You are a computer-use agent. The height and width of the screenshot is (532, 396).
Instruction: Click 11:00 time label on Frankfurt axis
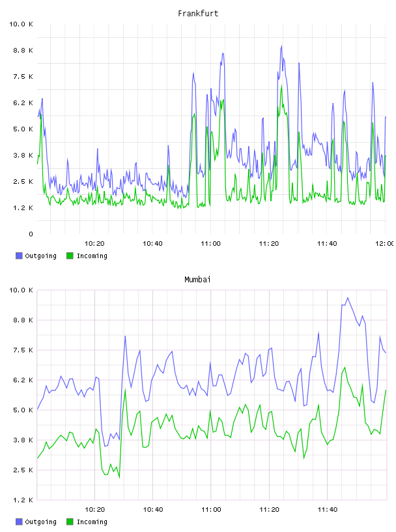(x=210, y=244)
